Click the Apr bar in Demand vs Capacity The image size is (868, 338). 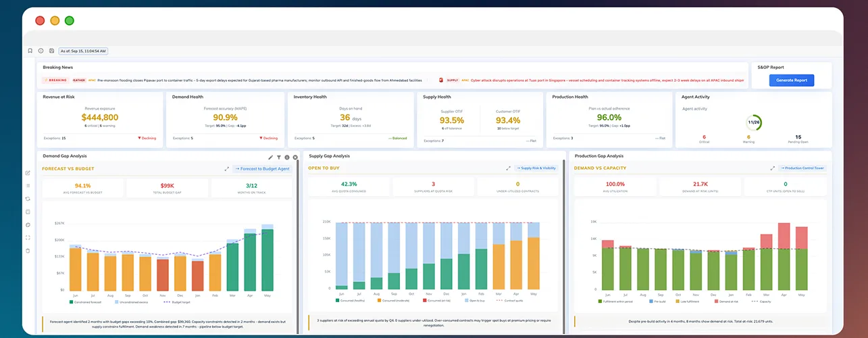pyautogui.click(x=784, y=258)
